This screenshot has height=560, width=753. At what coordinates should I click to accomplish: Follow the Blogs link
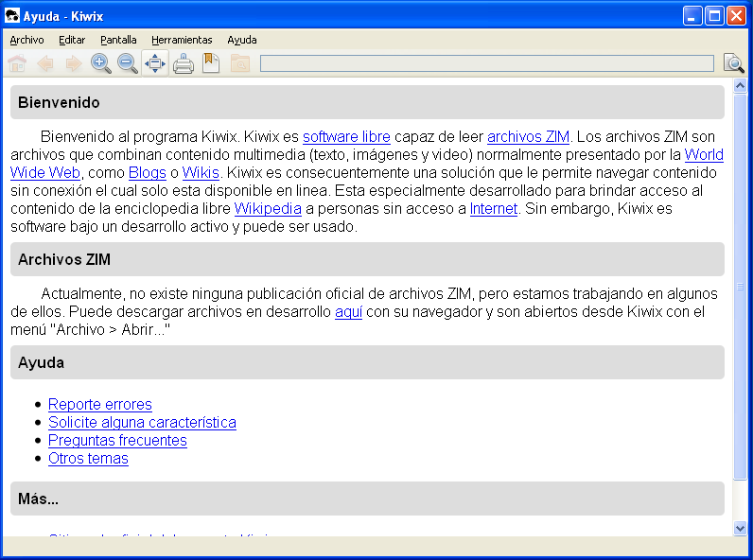(148, 173)
